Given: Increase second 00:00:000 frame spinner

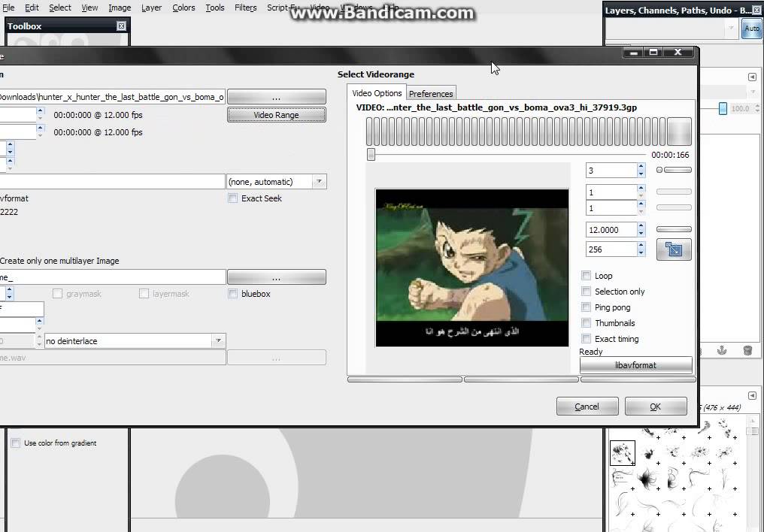Looking at the screenshot, I should 41,128.
